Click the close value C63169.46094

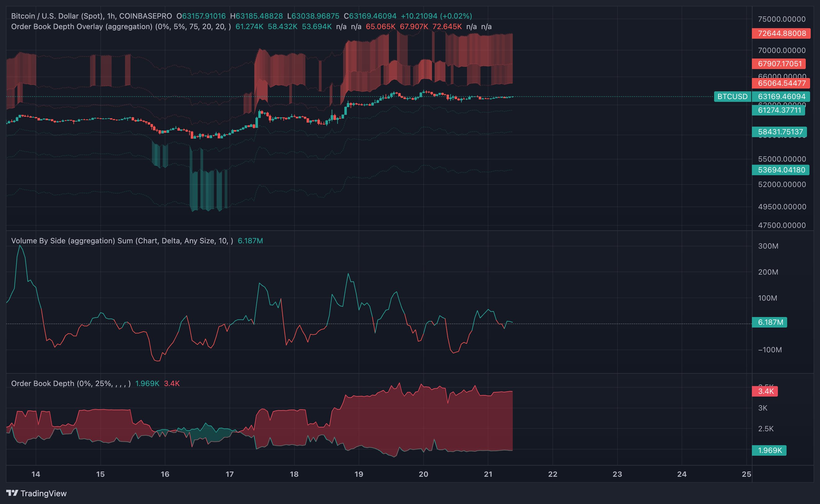point(370,16)
